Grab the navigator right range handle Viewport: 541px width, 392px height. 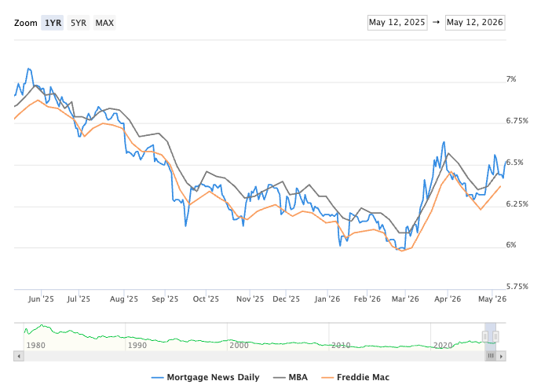(x=495, y=336)
